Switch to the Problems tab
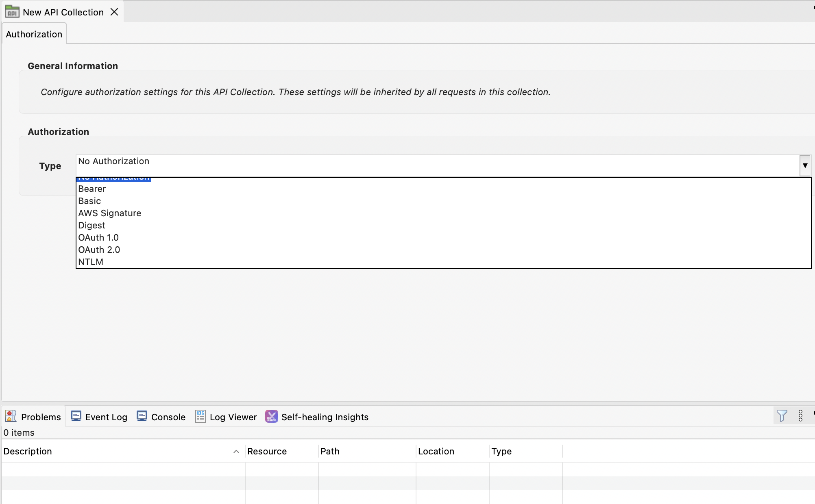Image resolution: width=815 pixels, height=504 pixels. [x=41, y=416]
